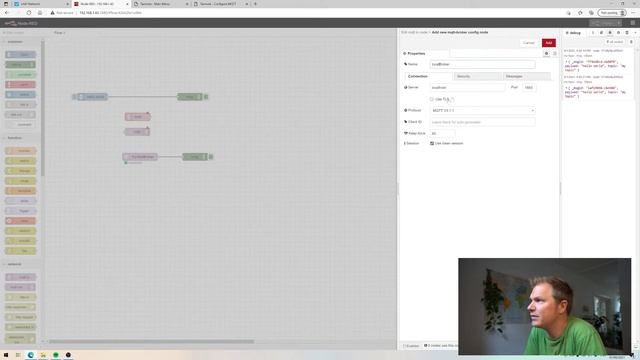Select the green debug palette node
This screenshot has height=360, width=640.
pos(20,64)
